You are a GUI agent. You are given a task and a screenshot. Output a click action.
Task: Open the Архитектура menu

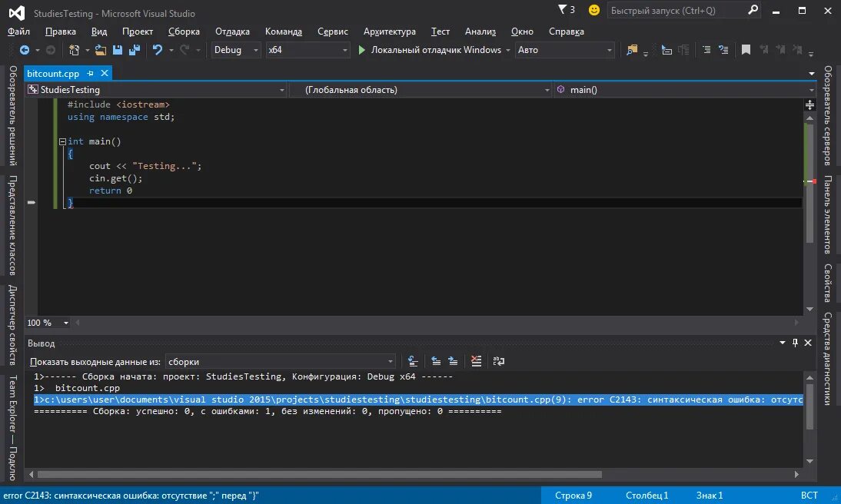pos(390,31)
